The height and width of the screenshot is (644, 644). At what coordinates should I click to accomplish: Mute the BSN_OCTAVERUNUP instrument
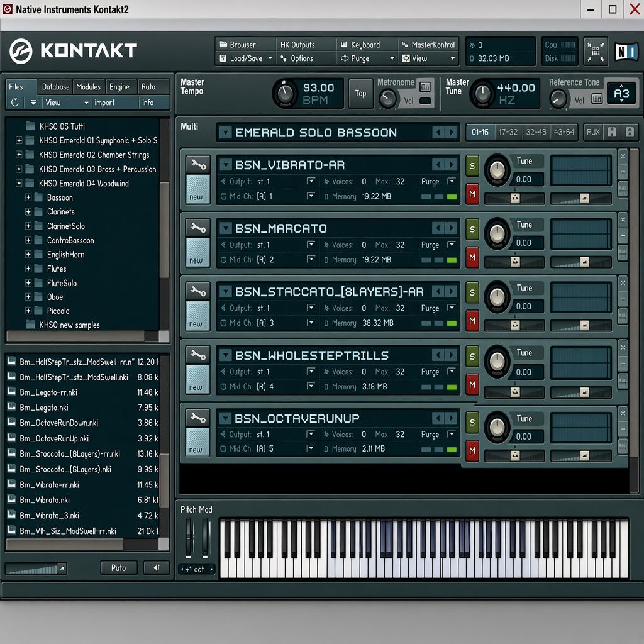[472, 450]
